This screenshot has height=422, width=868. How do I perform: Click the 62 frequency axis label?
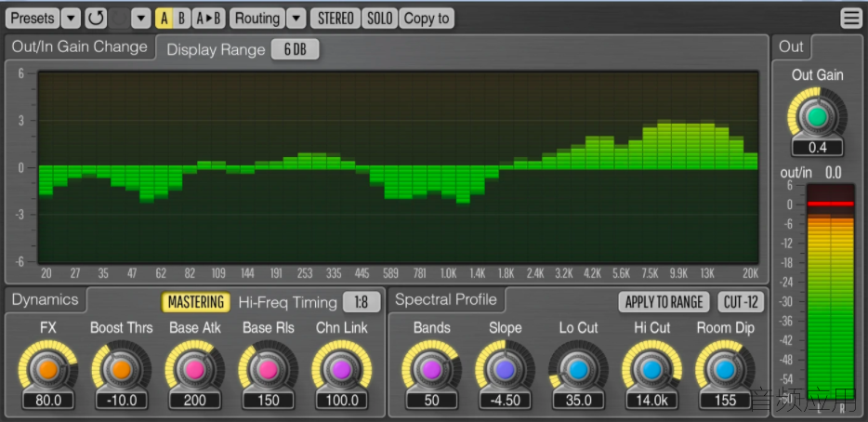(x=161, y=273)
